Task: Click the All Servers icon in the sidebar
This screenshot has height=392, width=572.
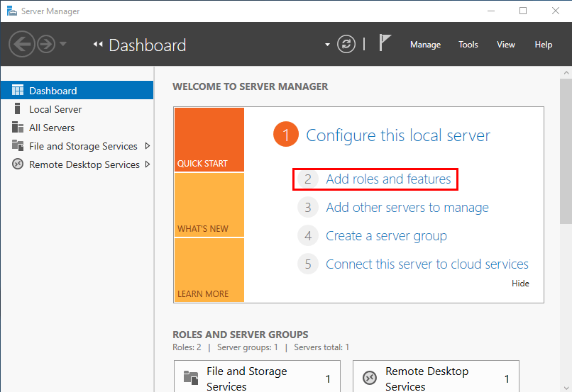Action: pos(18,127)
